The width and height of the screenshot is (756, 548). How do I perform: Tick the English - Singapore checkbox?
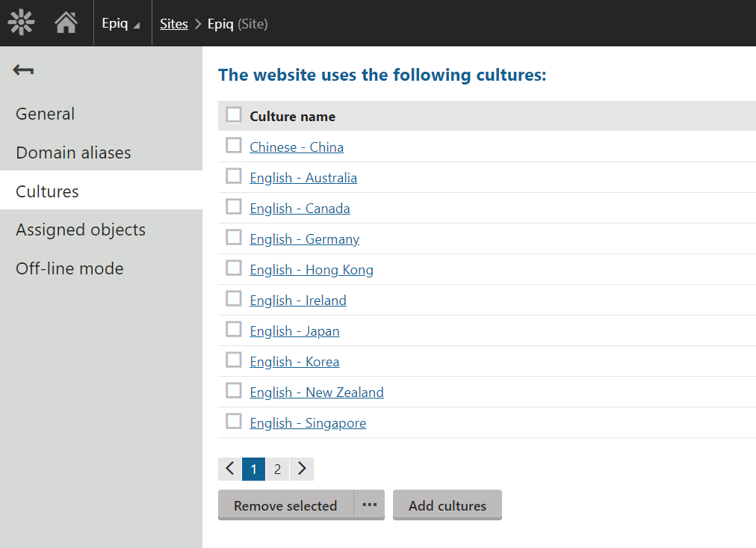[x=234, y=421]
